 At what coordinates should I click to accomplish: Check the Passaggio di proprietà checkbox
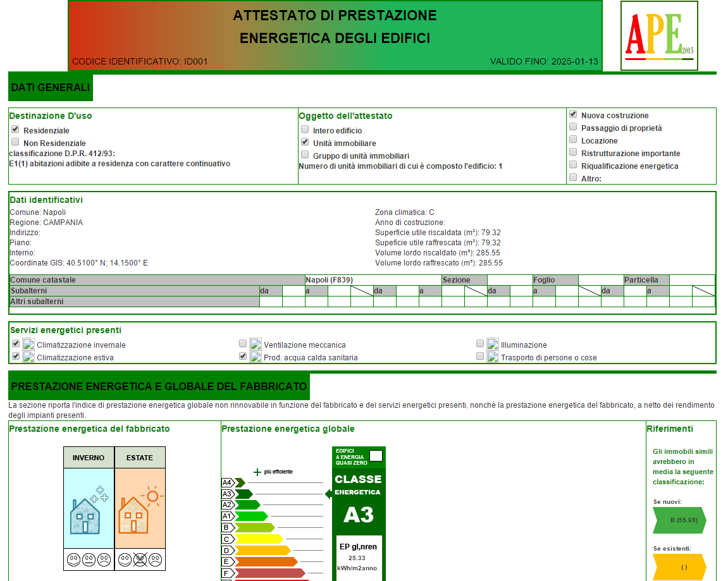pos(573,126)
